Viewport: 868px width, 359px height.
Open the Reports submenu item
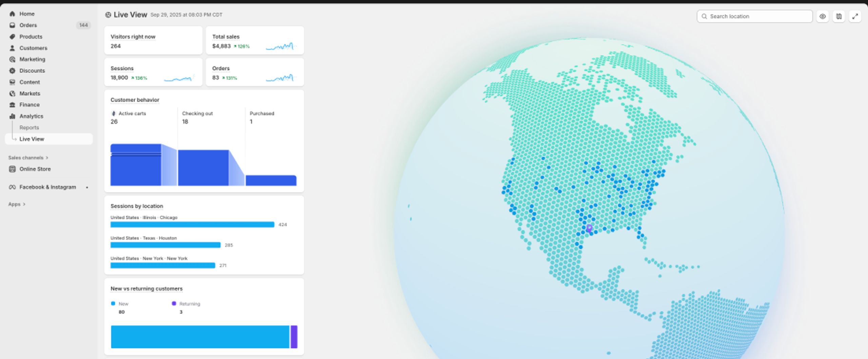pyautogui.click(x=29, y=128)
